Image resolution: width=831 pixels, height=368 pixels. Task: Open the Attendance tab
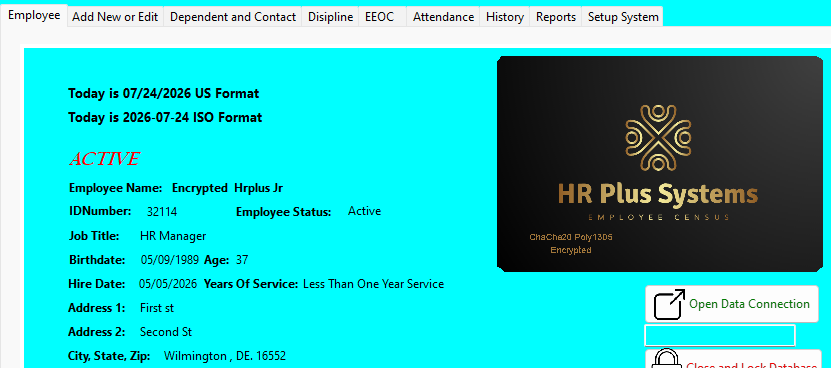point(443,17)
